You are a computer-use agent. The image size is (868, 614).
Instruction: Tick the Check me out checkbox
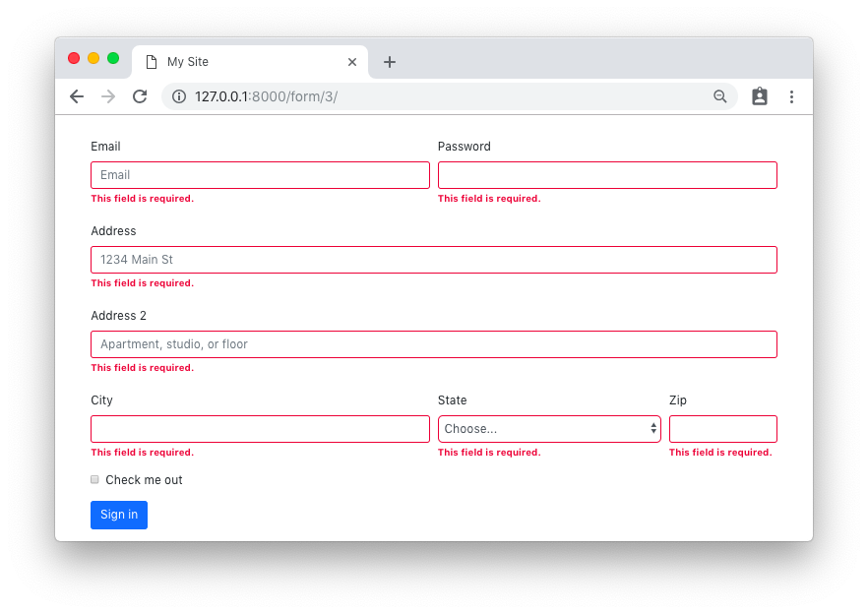point(94,479)
